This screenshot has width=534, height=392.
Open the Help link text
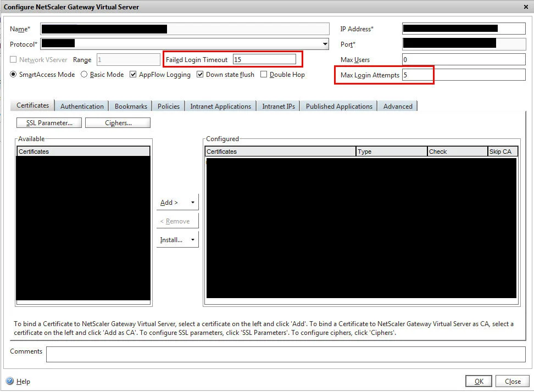pos(23,382)
